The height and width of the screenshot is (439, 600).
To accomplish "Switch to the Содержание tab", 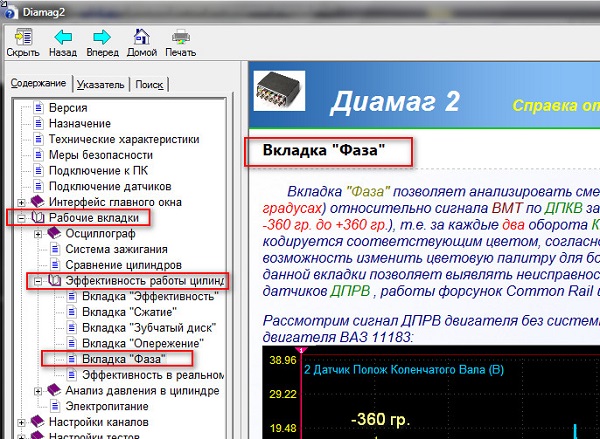I will tap(38, 83).
